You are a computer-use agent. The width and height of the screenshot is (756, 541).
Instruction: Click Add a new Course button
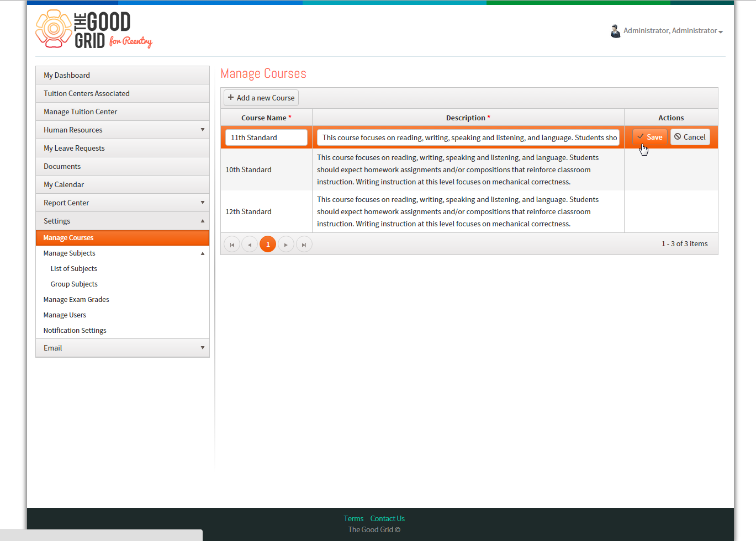[x=261, y=98]
